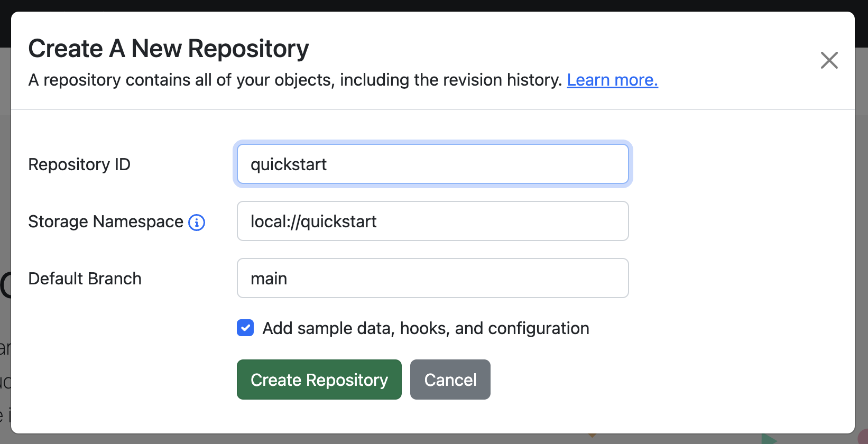Click the Storage Namespace label text
Viewport: 868px width, 444px height.
[106, 221]
